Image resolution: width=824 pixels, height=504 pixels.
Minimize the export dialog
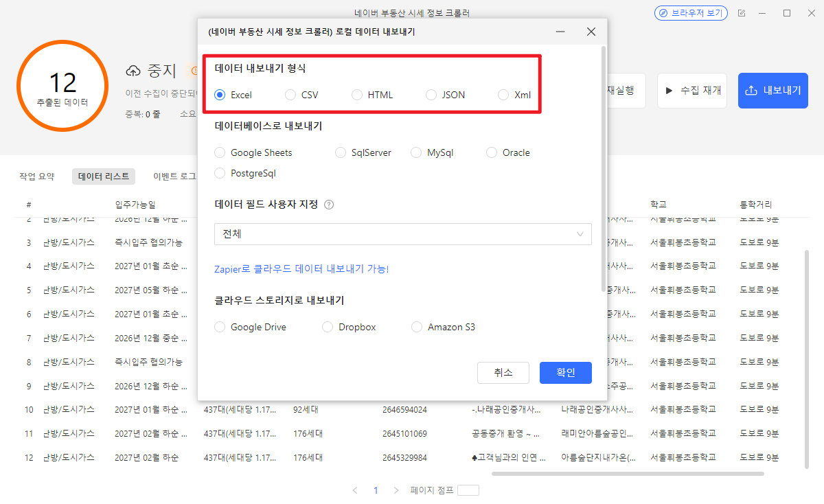tap(560, 32)
